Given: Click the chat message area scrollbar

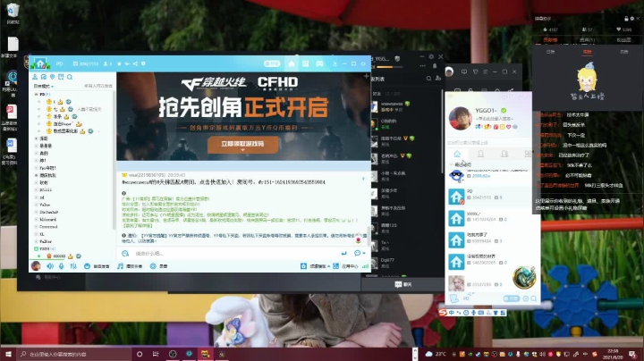Looking at the screenshot, I should click(368, 235).
